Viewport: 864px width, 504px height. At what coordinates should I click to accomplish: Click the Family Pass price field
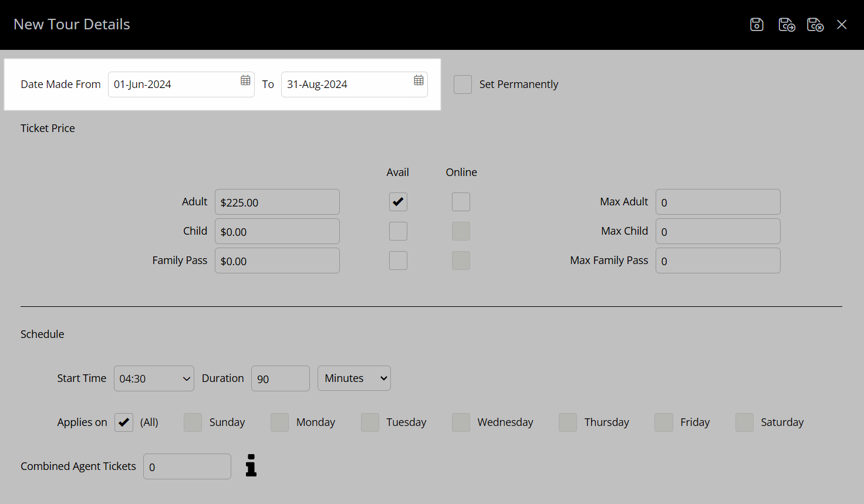pyautogui.click(x=277, y=261)
